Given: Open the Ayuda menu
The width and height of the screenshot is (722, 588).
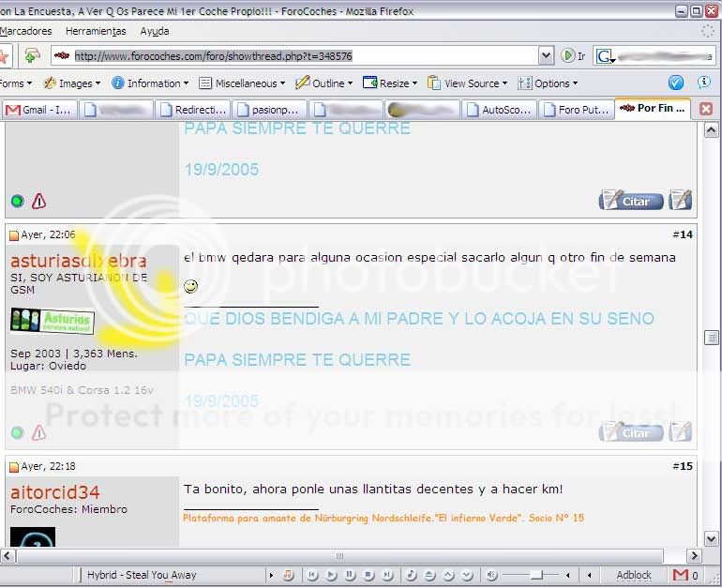Looking at the screenshot, I should [x=155, y=31].
